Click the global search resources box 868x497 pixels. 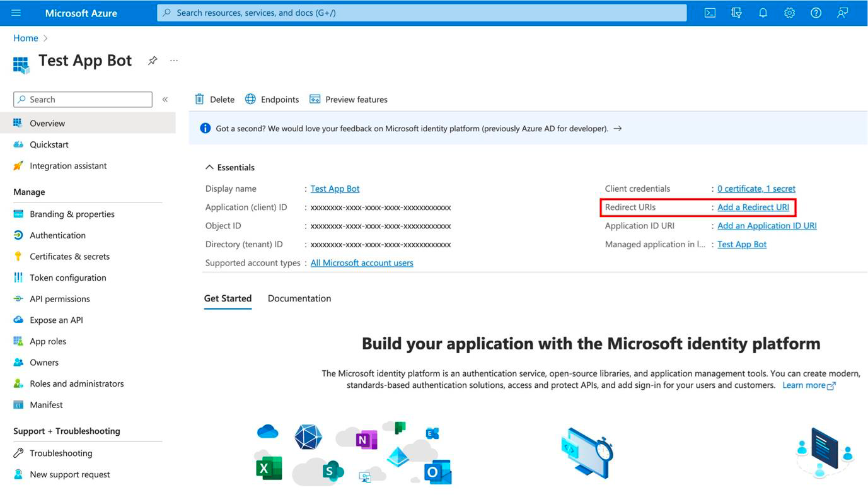pyautogui.click(x=422, y=13)
